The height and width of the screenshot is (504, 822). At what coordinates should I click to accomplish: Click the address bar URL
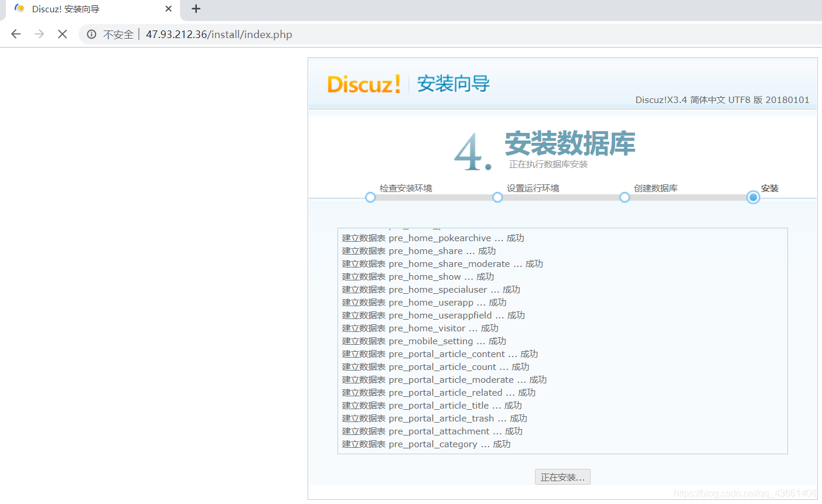point(219,35)
